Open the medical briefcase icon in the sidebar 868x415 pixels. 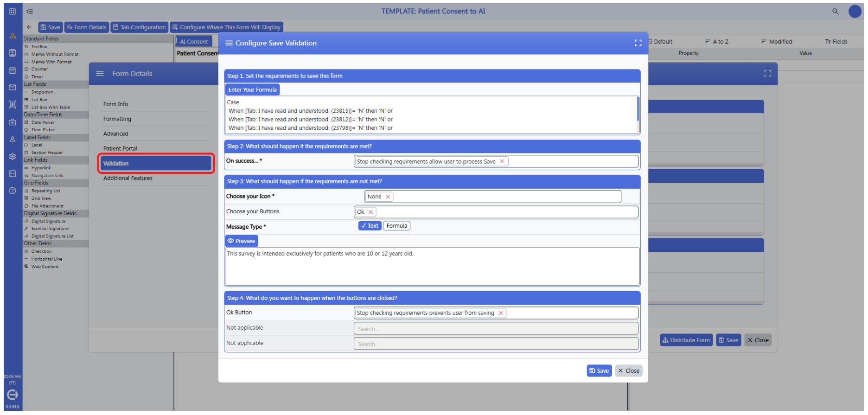(x=13, y=122)
